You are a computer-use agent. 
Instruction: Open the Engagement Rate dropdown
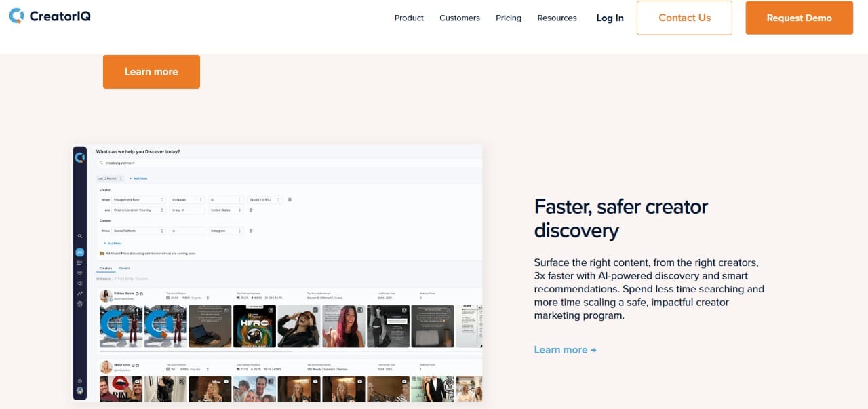(138, 200)
